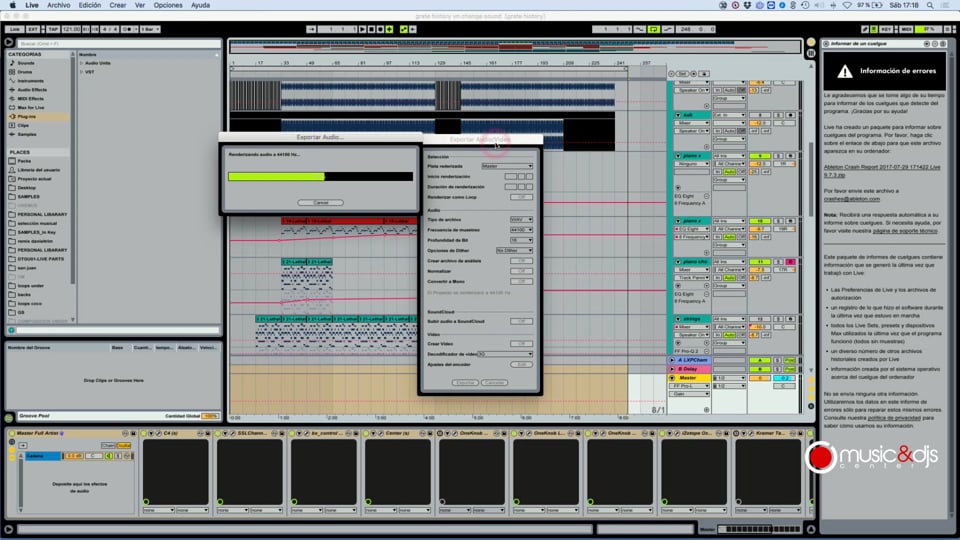Image resolution: width=960 pixels, height=540 pixels.
Task: Toggle the EXT sync button
Action: coord(32,29)
